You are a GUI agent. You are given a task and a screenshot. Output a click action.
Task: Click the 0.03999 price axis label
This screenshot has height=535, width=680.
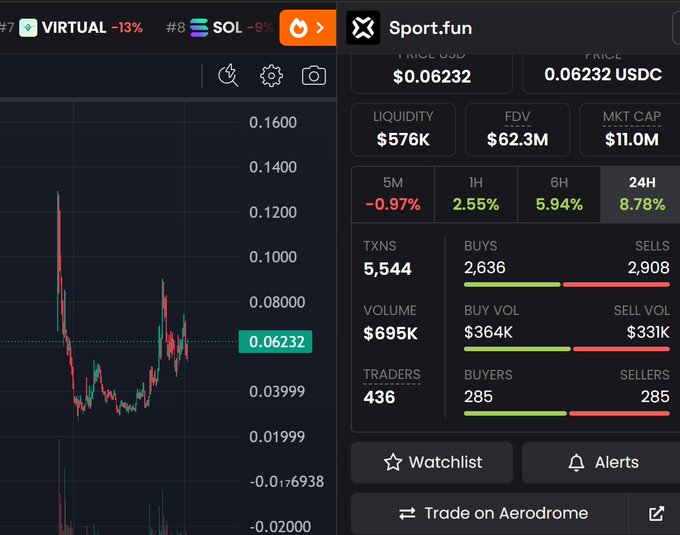click(277, 392)
